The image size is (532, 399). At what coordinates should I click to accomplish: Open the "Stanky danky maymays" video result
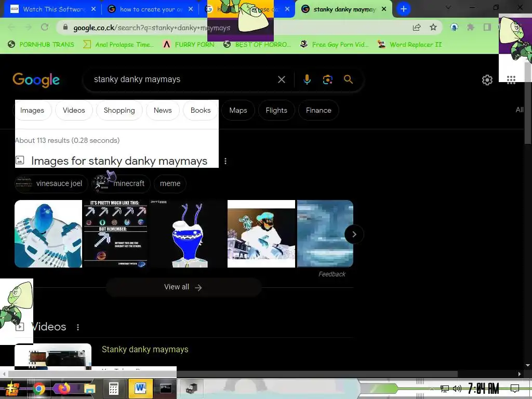tap(145, 350)
